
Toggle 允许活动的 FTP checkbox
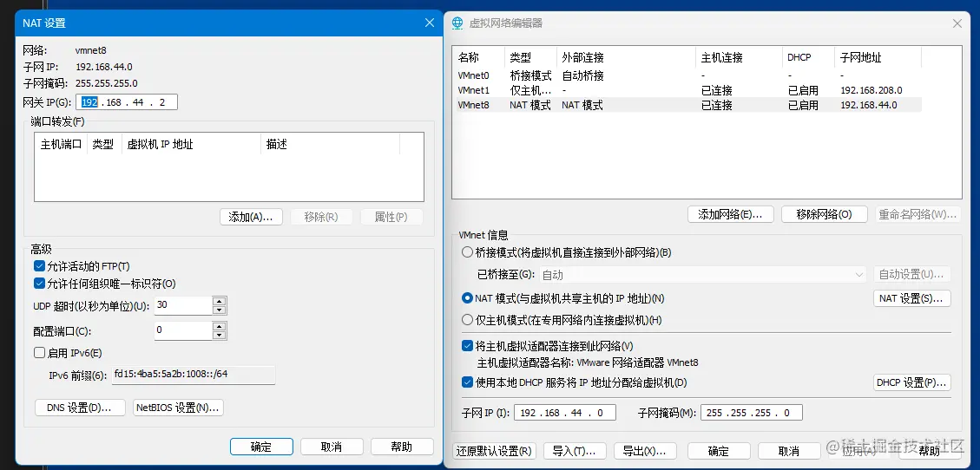[39, 266]
